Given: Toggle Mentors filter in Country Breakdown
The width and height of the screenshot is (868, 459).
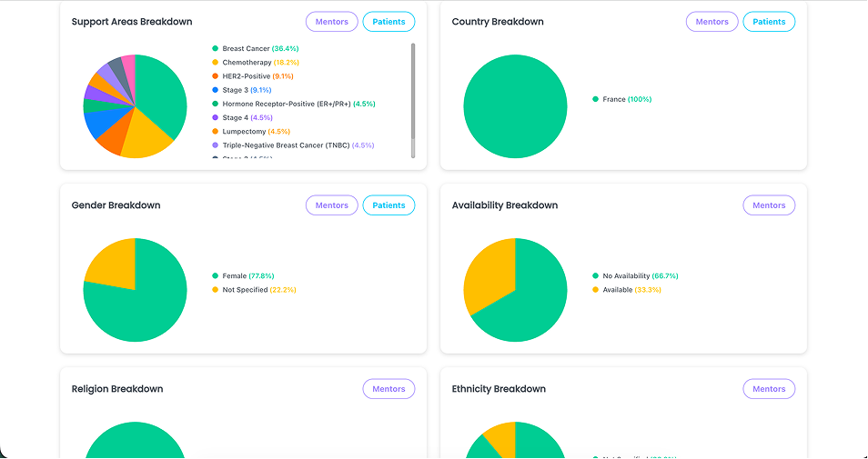Looking at the screenshot, I should pyautogui.click(x=712, y=22).
